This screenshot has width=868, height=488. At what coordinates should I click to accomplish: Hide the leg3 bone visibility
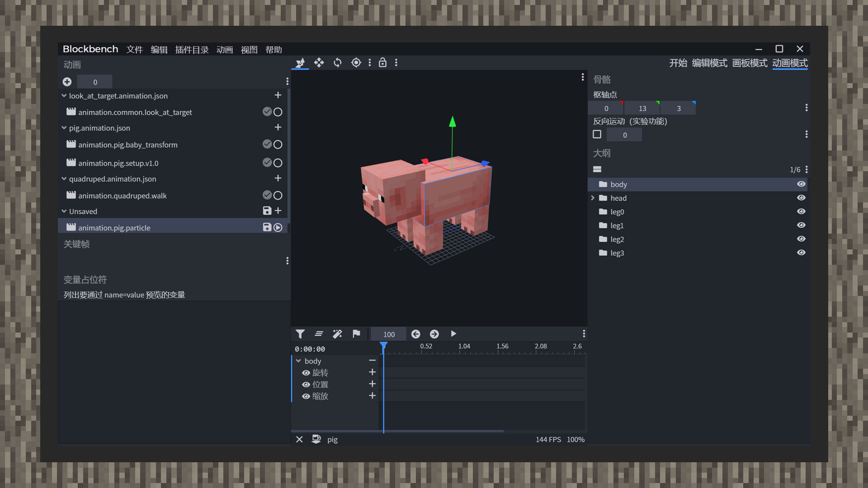(x=801, y=253)
